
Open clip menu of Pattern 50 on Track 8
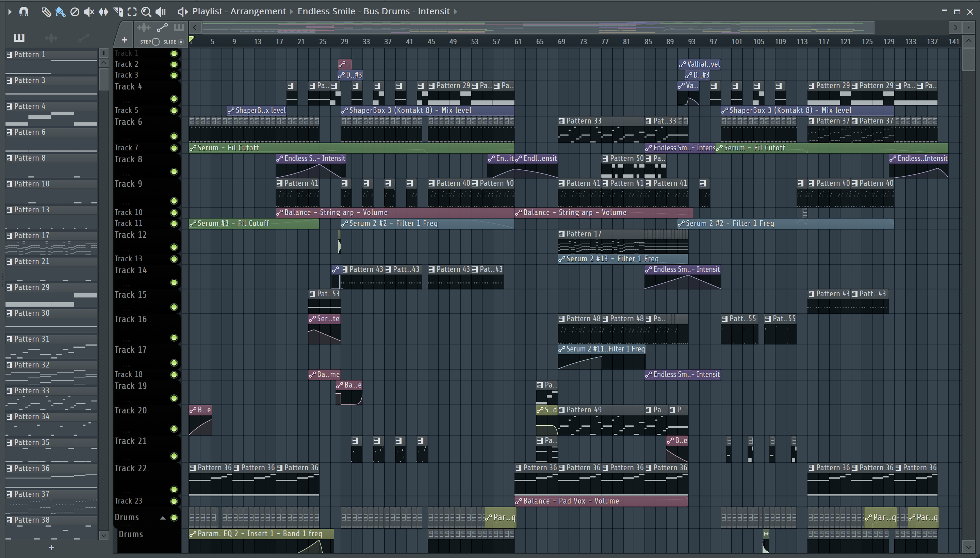[x=605, y=159]
